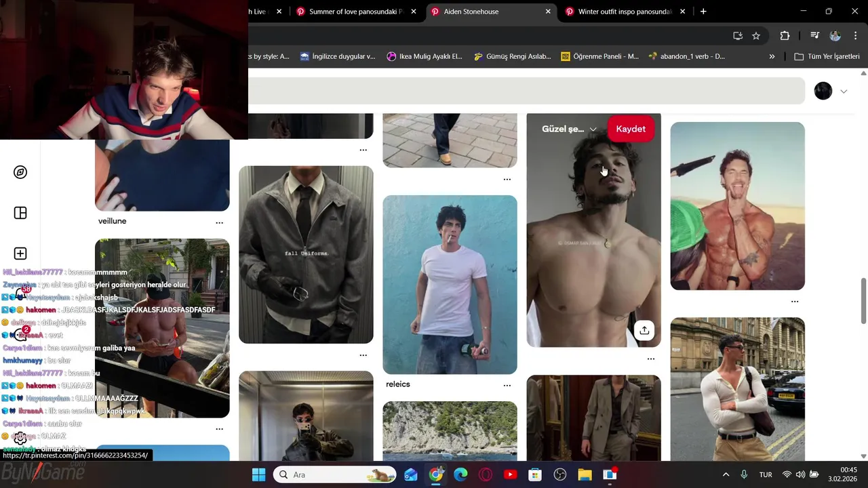
Task: Open the Pinterest explore compass icon
Action: 20,172
